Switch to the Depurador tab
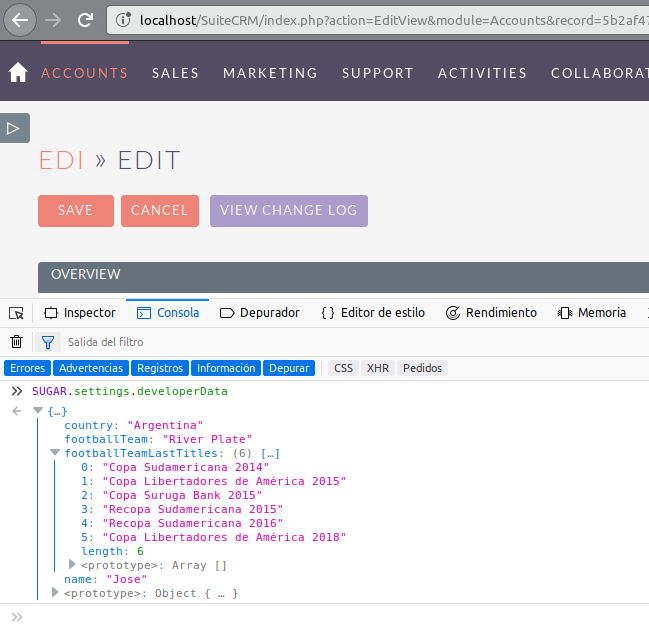 tap(260, 313)
